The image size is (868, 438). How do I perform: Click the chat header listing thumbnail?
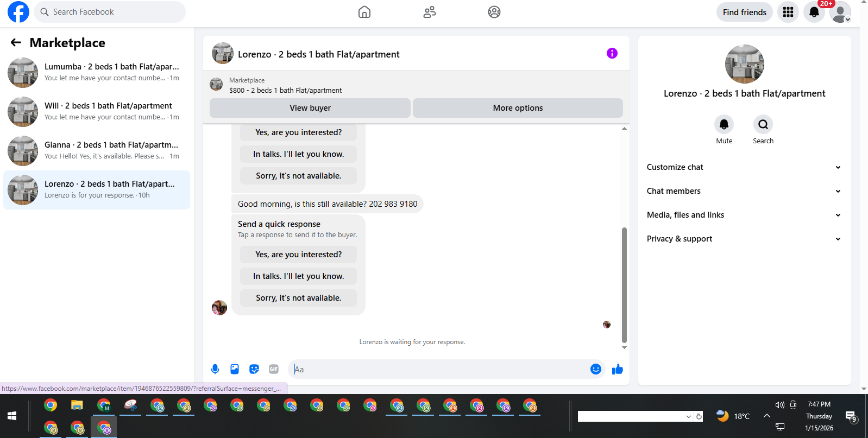223,54
